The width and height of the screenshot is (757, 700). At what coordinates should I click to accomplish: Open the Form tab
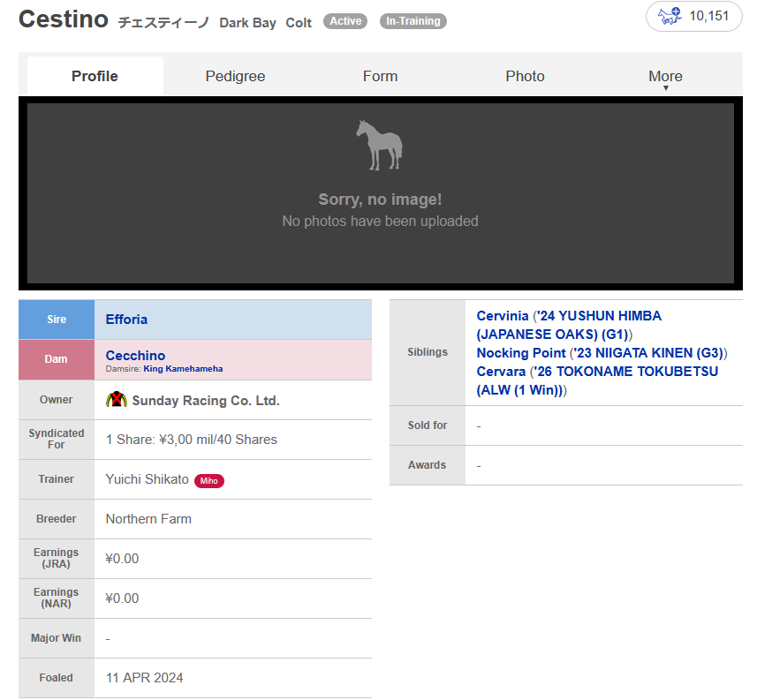click(380, 76)
